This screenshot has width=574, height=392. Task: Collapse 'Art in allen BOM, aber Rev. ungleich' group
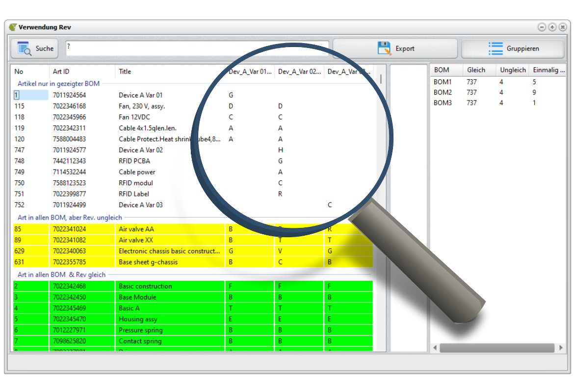point(70,218)
